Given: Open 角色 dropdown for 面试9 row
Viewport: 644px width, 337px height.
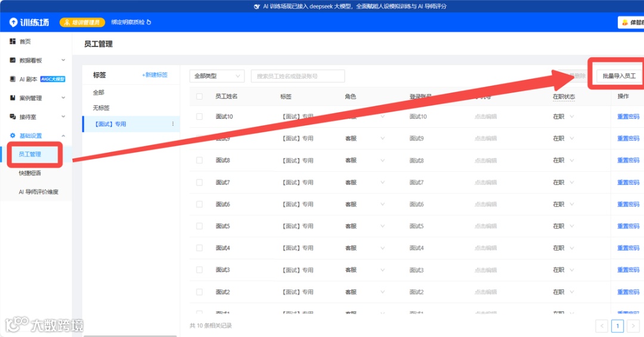Looking at the screenshot, I should [382, 138].
